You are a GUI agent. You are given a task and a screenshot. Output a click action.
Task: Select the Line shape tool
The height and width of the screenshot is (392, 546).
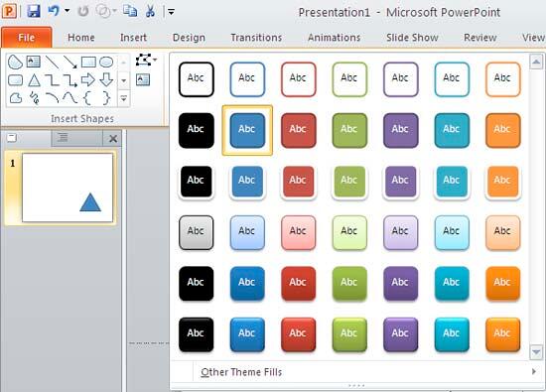(x=52, y=62)
